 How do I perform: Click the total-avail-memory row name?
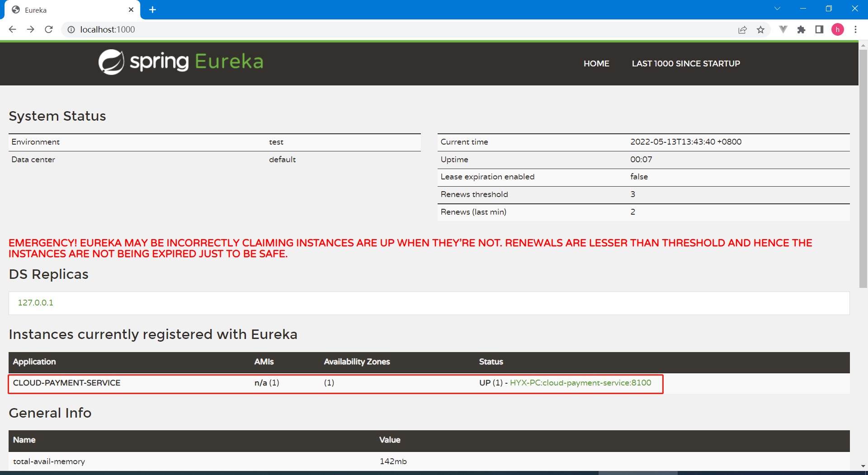49,461
